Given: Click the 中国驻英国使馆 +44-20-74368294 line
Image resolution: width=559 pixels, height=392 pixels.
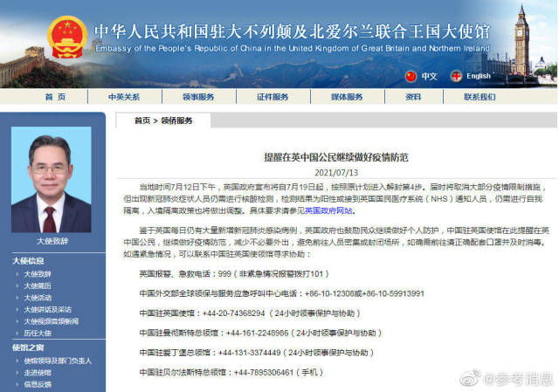Looking at the screenshot, I should coord(250,313).
